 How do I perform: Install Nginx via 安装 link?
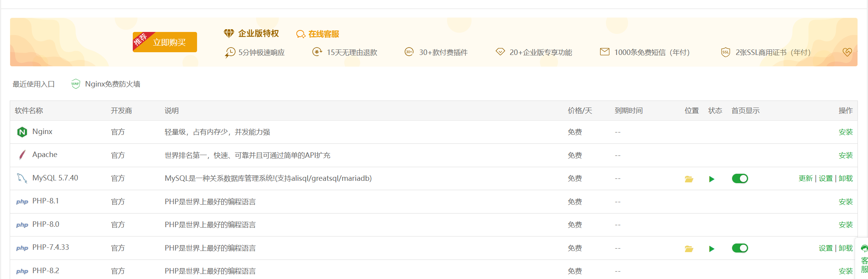pyautogui.click(x=845, y=132)
